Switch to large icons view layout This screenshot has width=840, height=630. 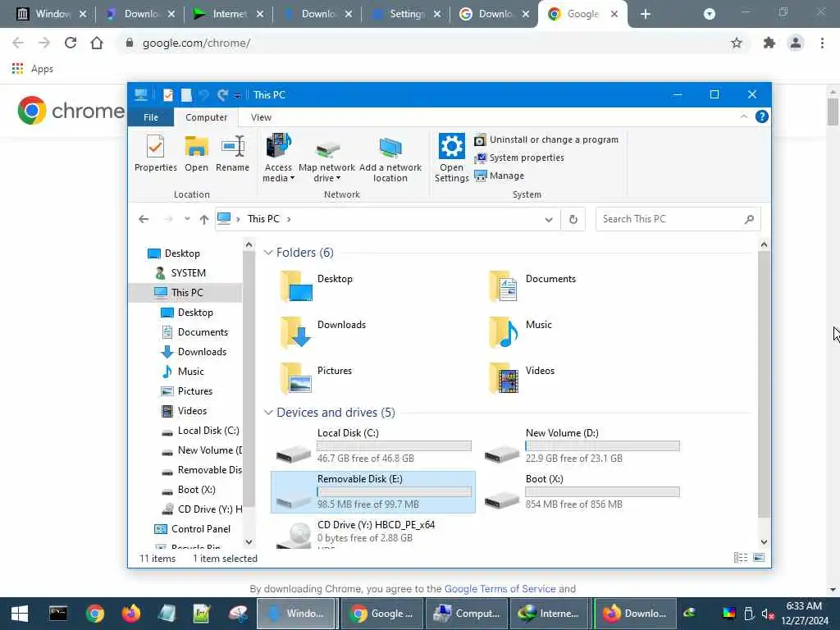pyautogui.click(x=759, y=558)
